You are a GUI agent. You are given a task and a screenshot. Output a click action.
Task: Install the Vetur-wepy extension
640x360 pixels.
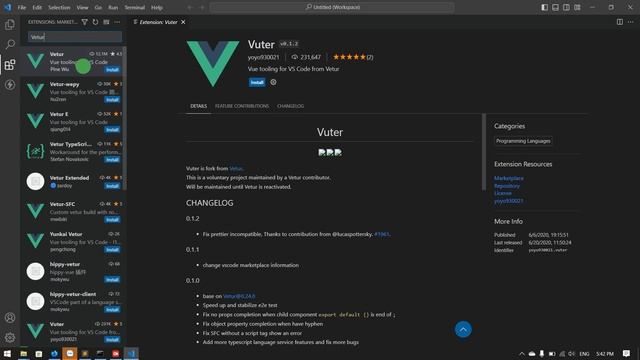point(112,100)
